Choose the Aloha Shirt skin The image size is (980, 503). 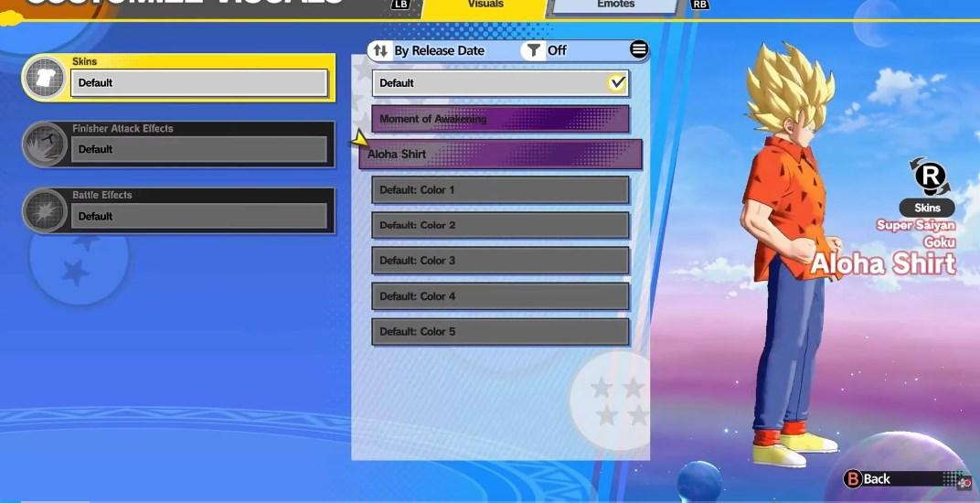[501, 155]
